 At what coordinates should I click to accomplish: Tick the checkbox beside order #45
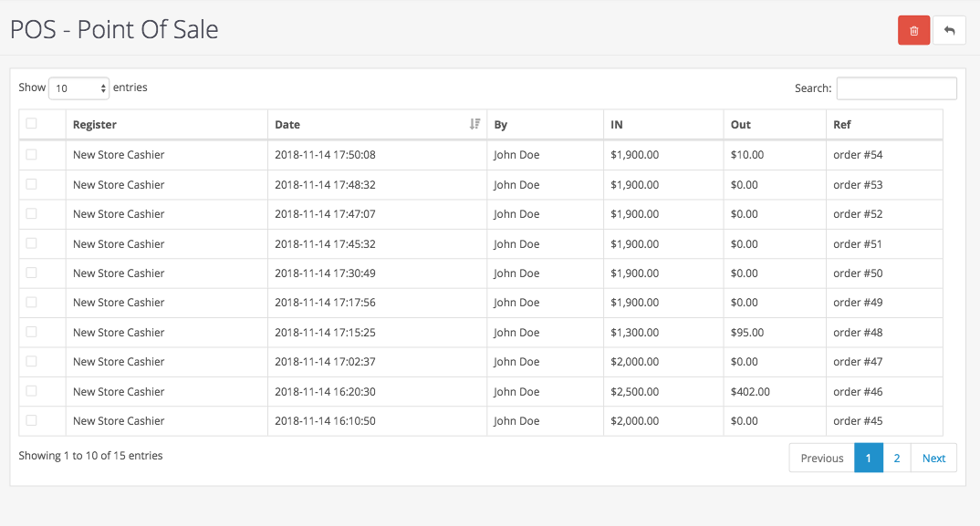tap(32, 420)
